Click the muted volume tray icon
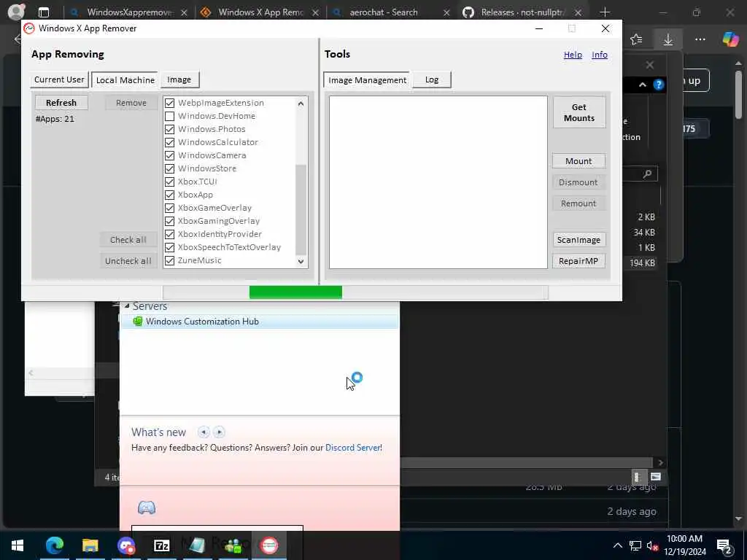This screenshot has width=747, height=560. tap(652, 545)
